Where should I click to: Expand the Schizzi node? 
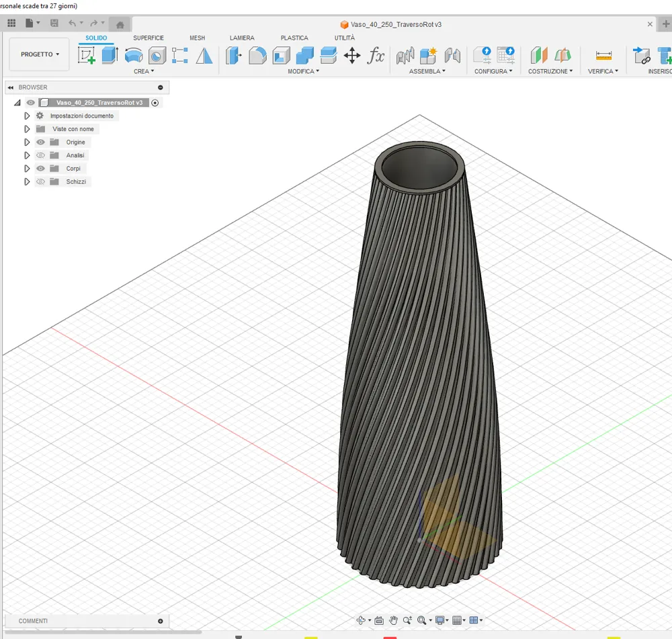click(27, 181)
